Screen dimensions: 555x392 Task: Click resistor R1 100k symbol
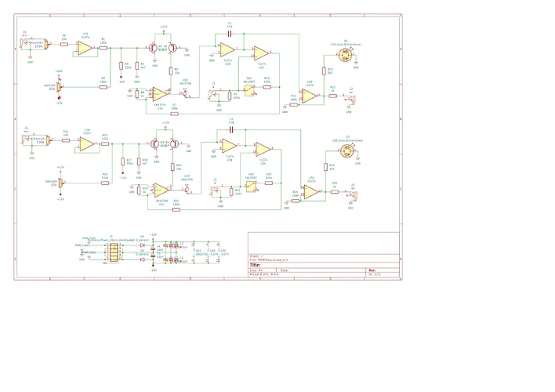(x=103, y=48)
